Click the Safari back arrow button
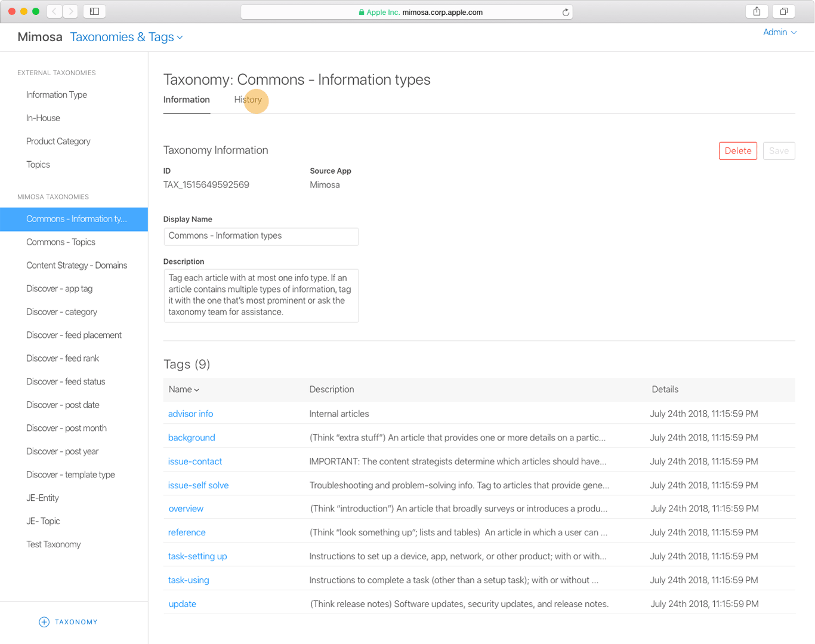 point(54,11)
